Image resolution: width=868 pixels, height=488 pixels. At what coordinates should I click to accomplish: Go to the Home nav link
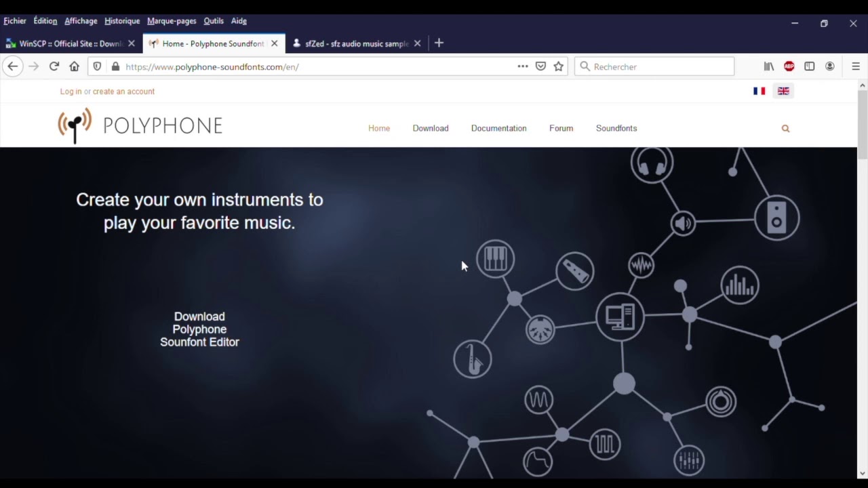click(379, 128)
